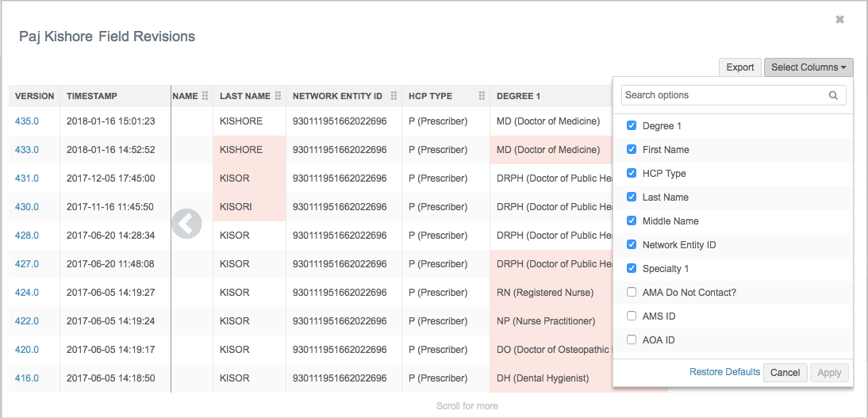The width and height of the screenshot is (868, 418).
Task: Enable AMA Do Not Contact? column
Action: coord(632,293)
